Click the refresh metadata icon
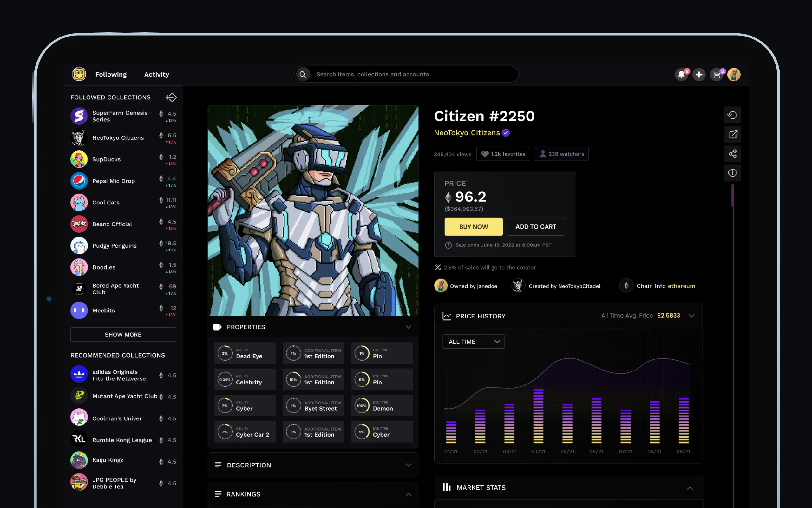Screen dimensions: 812x508 732,115
